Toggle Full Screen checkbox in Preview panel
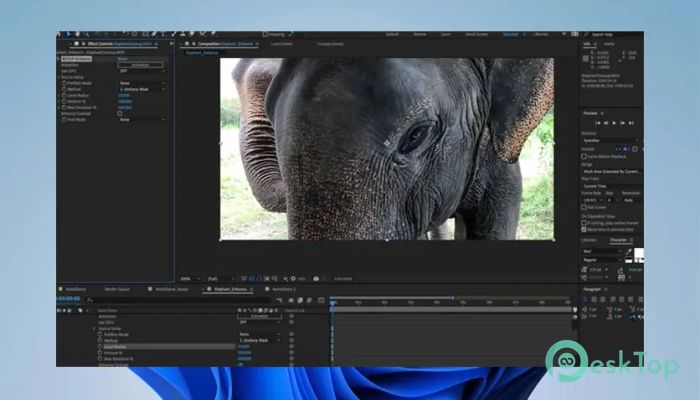Screen dimensions: 700x400 click(x=584, y=208)
